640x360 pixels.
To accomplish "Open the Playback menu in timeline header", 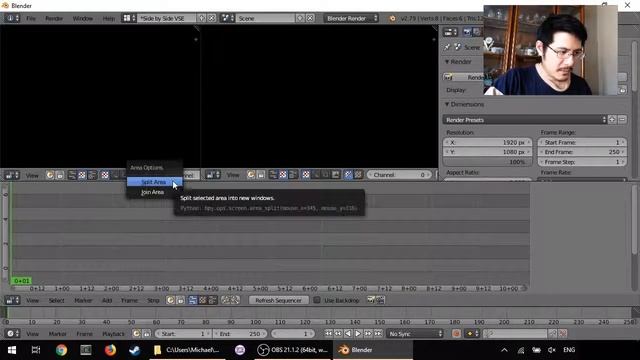I will point(113,334).
